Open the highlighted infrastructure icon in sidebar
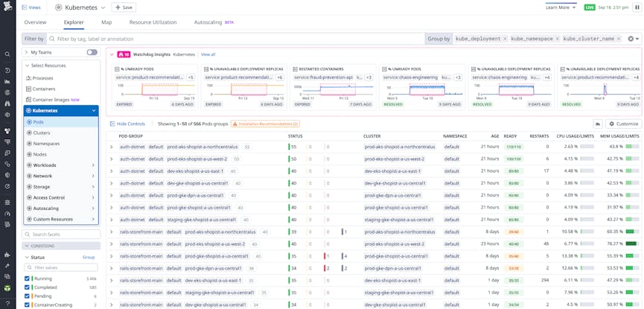The image size is (644, 309). pos(7,131)
